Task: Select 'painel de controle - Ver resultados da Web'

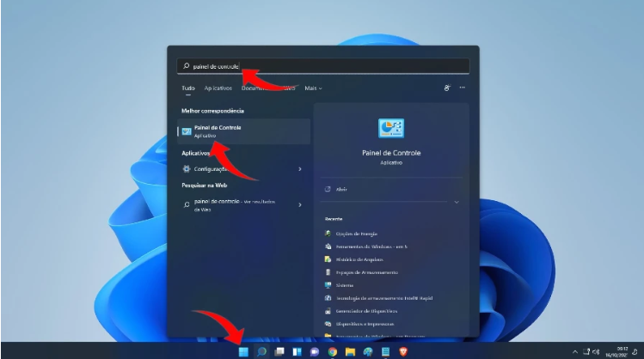Action: pos(235,205)
